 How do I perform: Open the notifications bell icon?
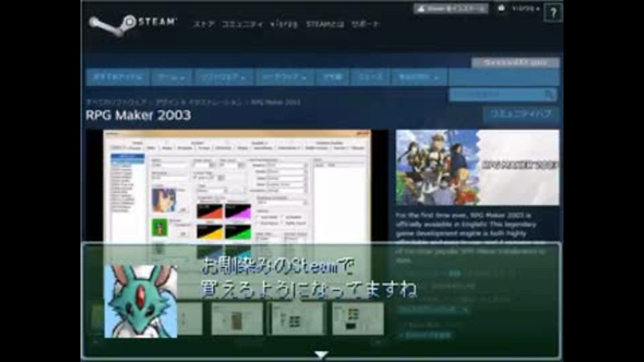coord(501,8)
